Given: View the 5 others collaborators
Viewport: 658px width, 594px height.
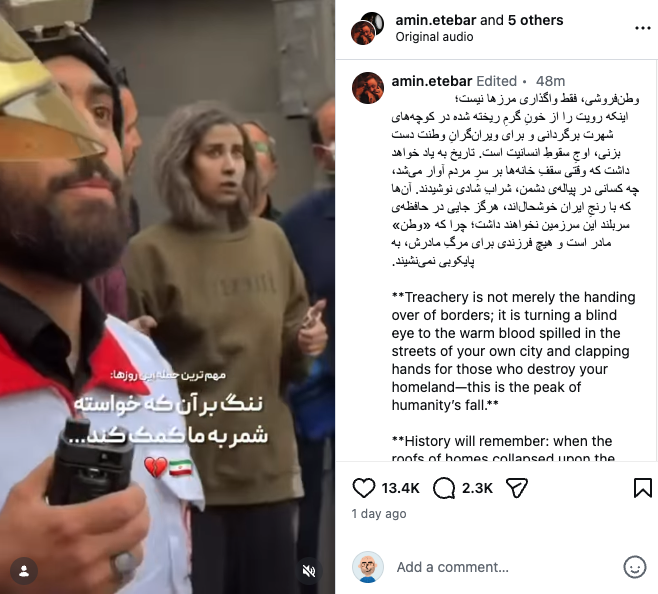Looking at the screenshot, I should [535, 20].
